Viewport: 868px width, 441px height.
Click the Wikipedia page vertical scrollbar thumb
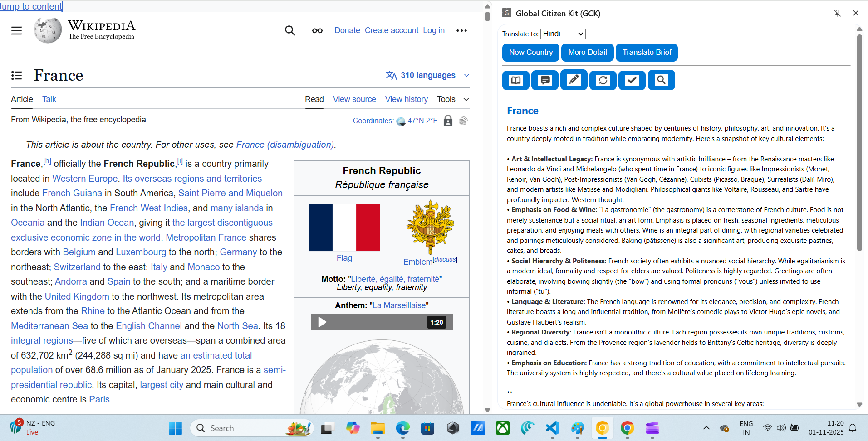click(x=487, y=16)
